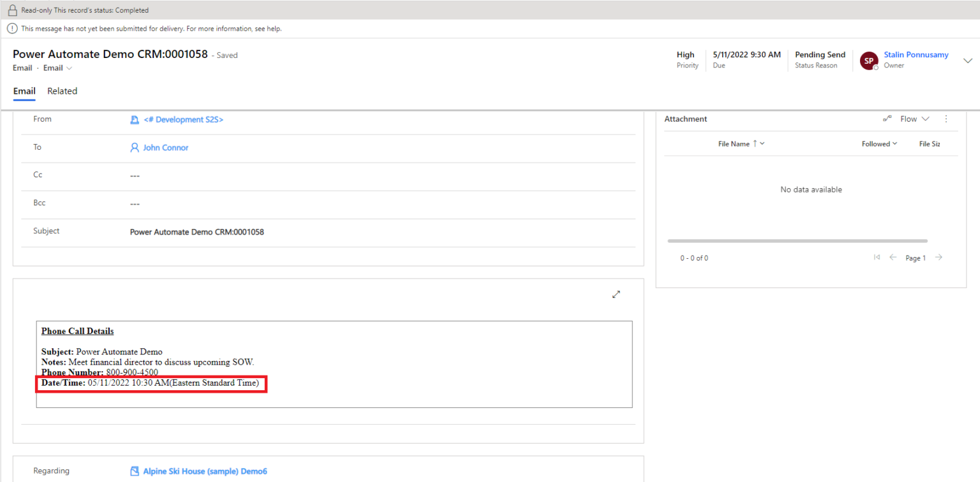
Task: Click the contact icon beside John Connor
Action: click(x=134, y=147)
